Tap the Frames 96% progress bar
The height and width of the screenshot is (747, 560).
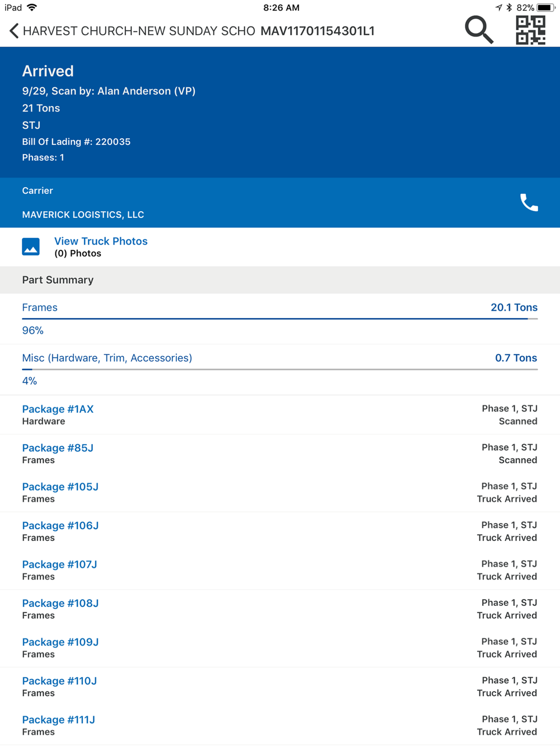279,319
